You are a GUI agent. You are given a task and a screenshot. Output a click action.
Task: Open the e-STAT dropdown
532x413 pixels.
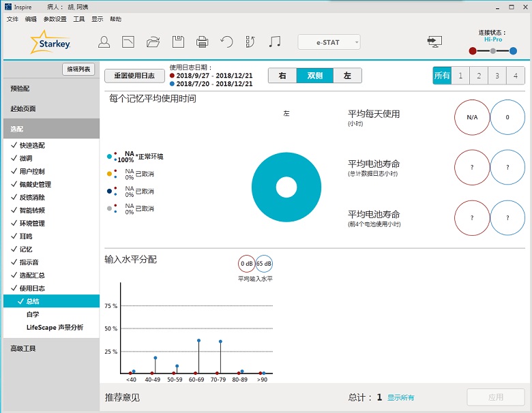coord(329,42)
